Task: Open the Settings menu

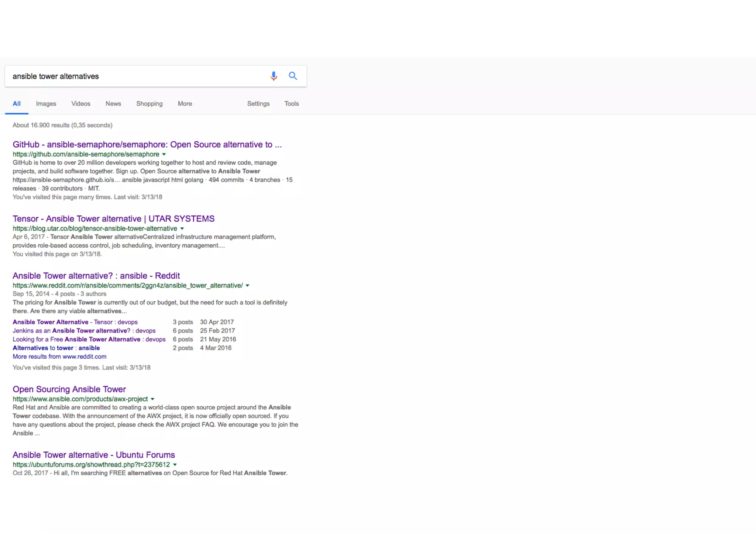Action: (258, 104)
